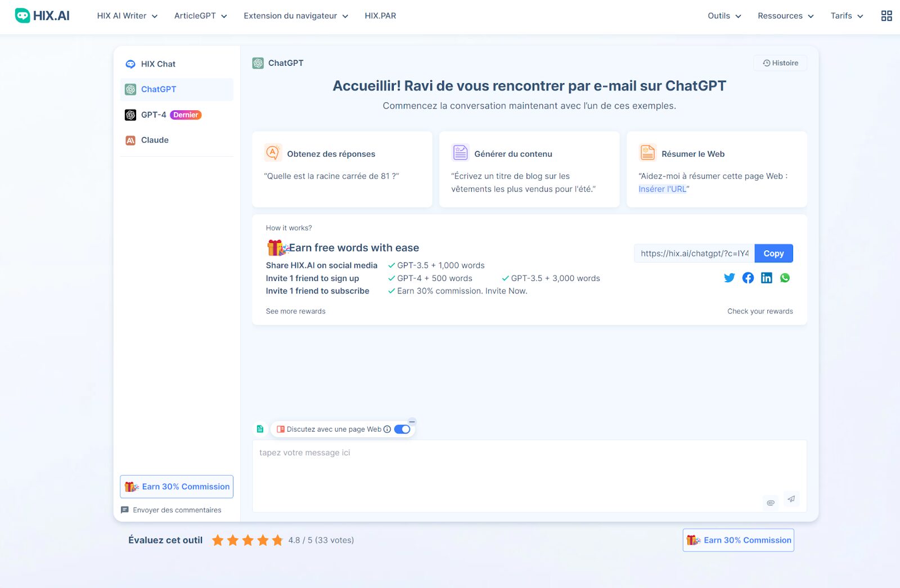Click sidebar Earn 30% Commission button
900x588 pixels.
(x=177, y=487)
